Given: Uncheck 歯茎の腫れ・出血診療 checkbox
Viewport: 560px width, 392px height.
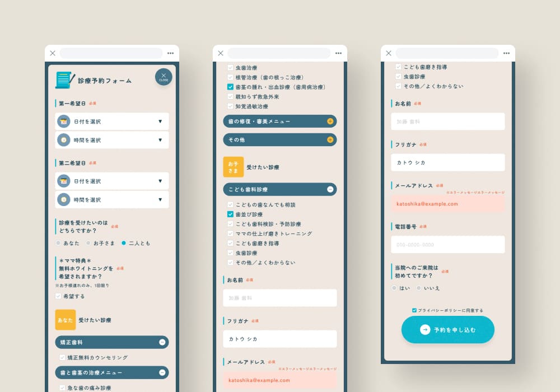Looking at the screenshot, I should click(x=230, y=87).
